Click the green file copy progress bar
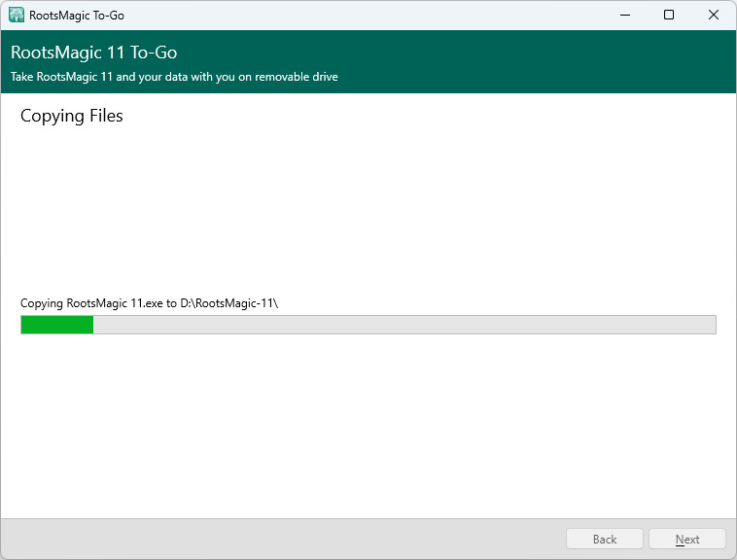Screen dimensions: 737x560 [368, 325]
